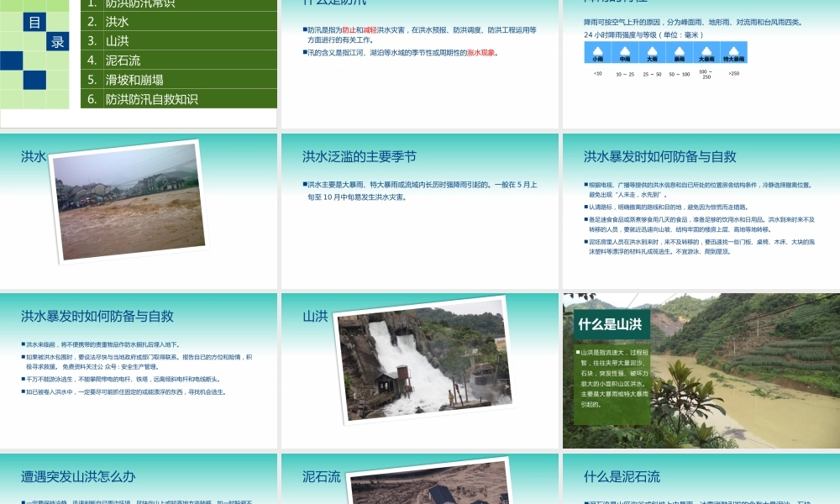Click the bullet starting "洪水主要是大暴雨"
Image resolution: width=840 pixels, height=504 pixels.
point(420,191)
